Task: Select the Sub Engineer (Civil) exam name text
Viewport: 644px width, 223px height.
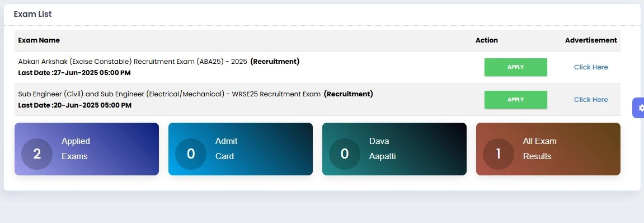Action: pos(169,94)
